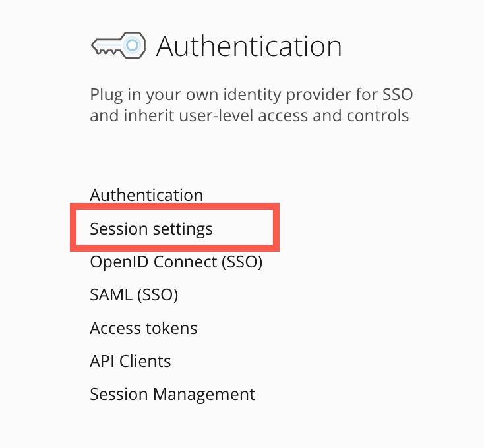Pick the OpenID Connect menu entry
Image resolution: width=484 pixels, height=448 pixels.
click(176, 262)
